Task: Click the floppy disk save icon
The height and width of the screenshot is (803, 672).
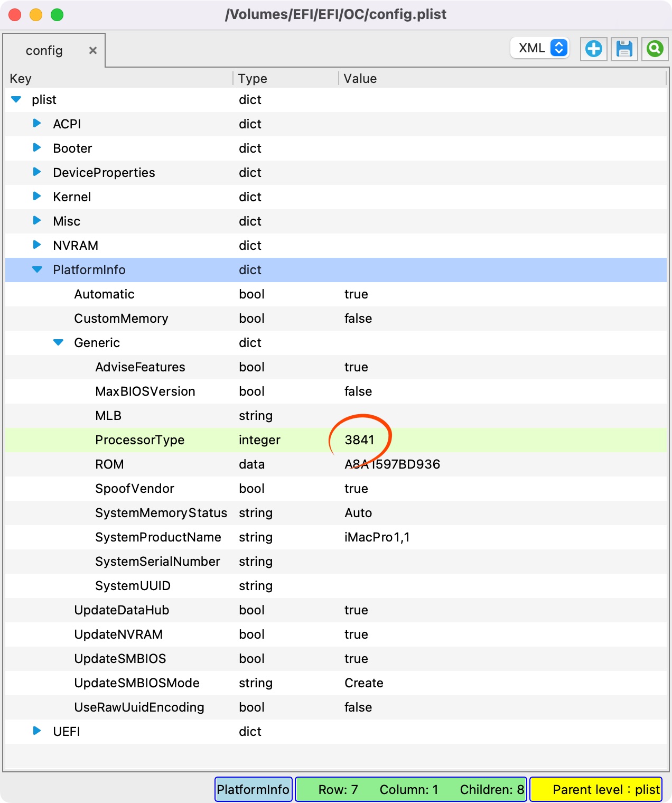Action: [624, 49]
